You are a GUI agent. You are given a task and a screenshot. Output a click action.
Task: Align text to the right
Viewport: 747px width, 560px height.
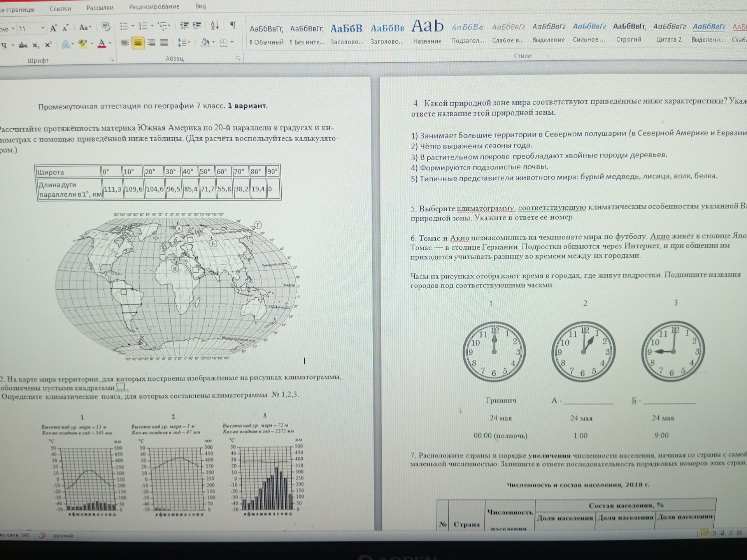tap(151, 43)
